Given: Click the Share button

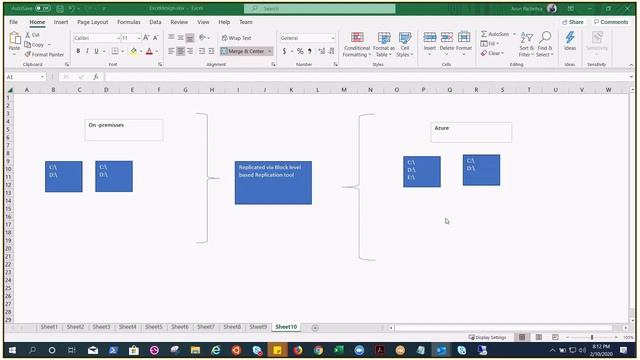Looking at the screenshot, I should pyautogui.click(x=572, y=22).
